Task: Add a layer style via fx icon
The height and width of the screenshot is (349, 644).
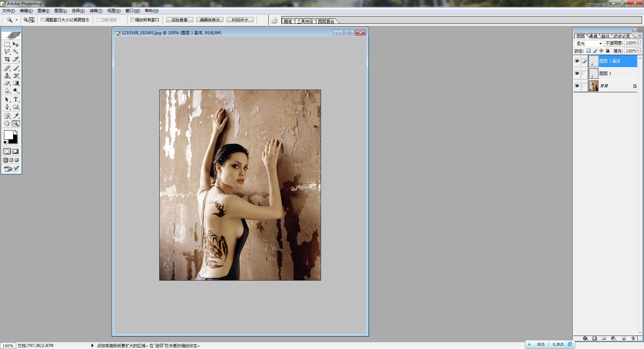Action: click(585, 338)
